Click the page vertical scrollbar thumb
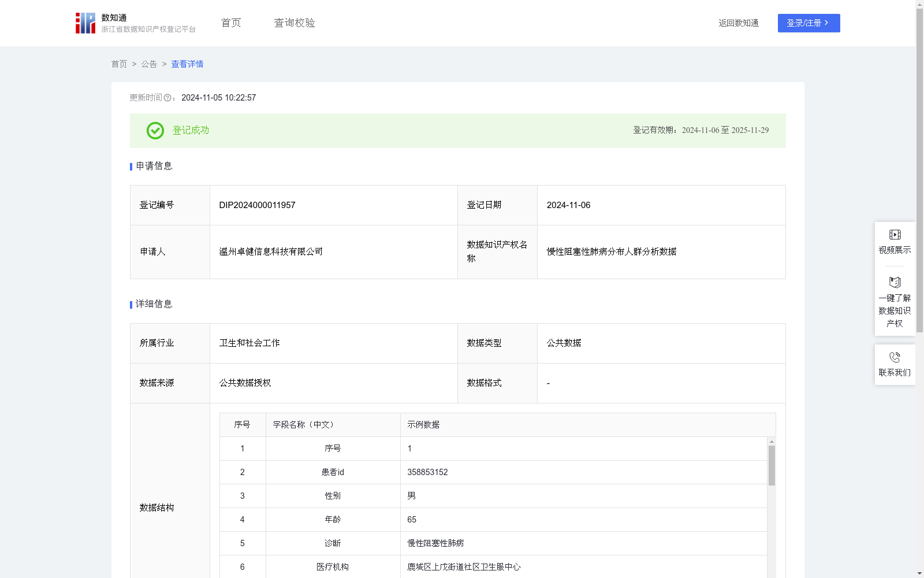The image size is (924, 578). click(919, 171)
